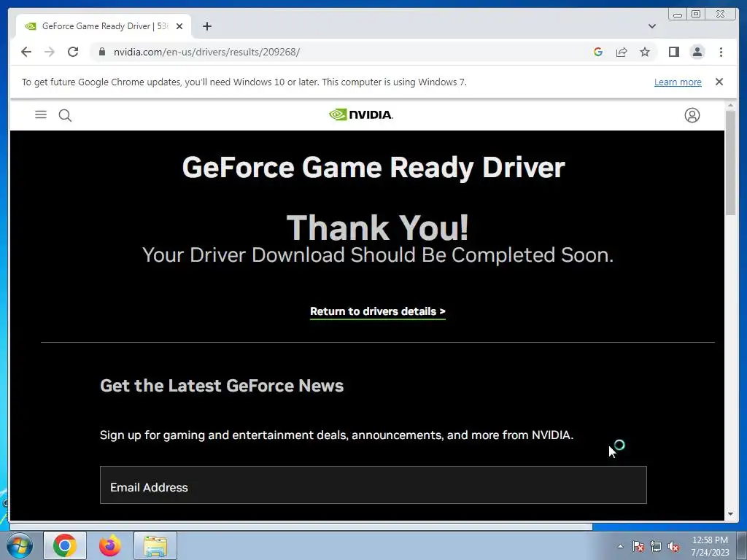747x560 pixels.
Task: Open Chrome three-dot menu
Action: [721, 52]
